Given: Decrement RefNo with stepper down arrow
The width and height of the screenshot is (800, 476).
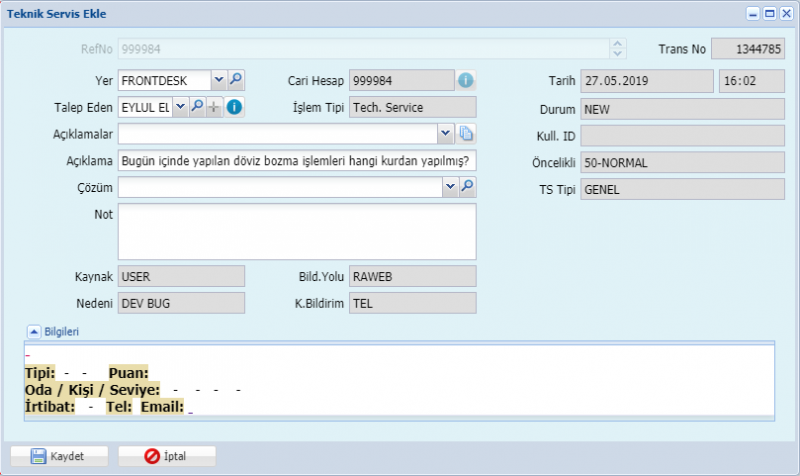Looking at the screenshot, I should coord(617,54).
